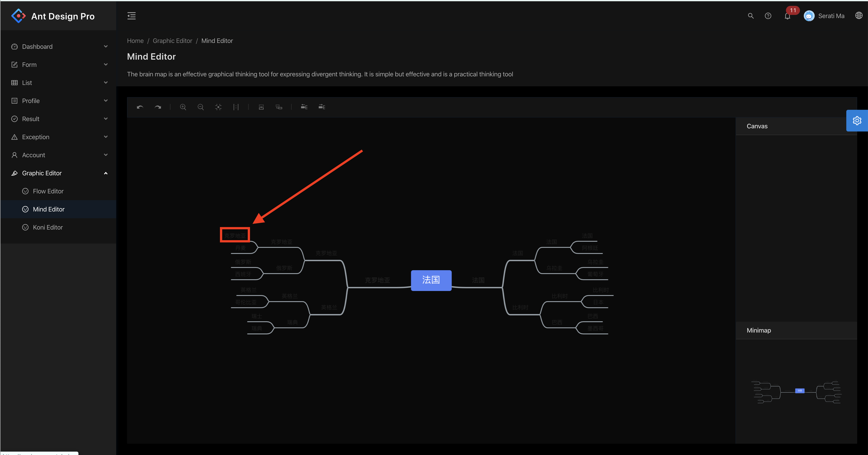868x455 pixels.
Task: Select the blue 法国 root node
Action: coord(431,280)
